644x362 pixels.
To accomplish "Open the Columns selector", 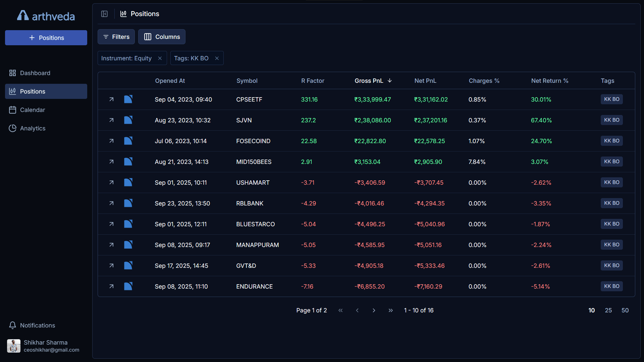I will (162, 37).
